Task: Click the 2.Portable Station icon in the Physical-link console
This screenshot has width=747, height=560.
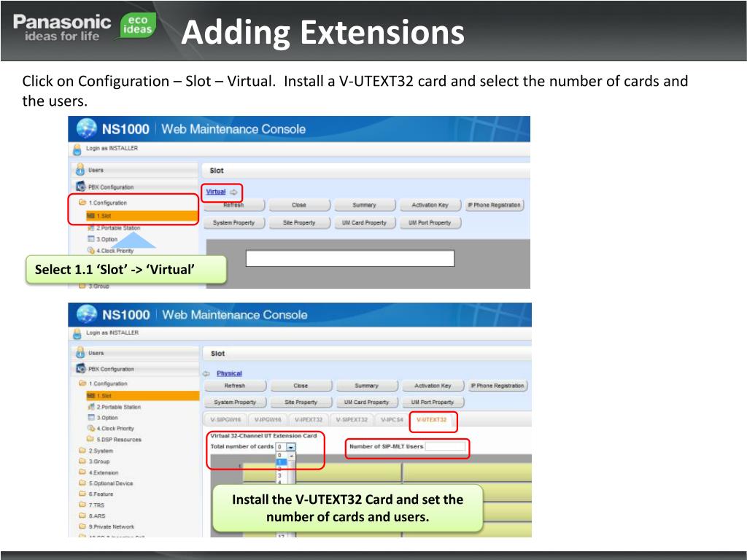Action: [91, 407]
